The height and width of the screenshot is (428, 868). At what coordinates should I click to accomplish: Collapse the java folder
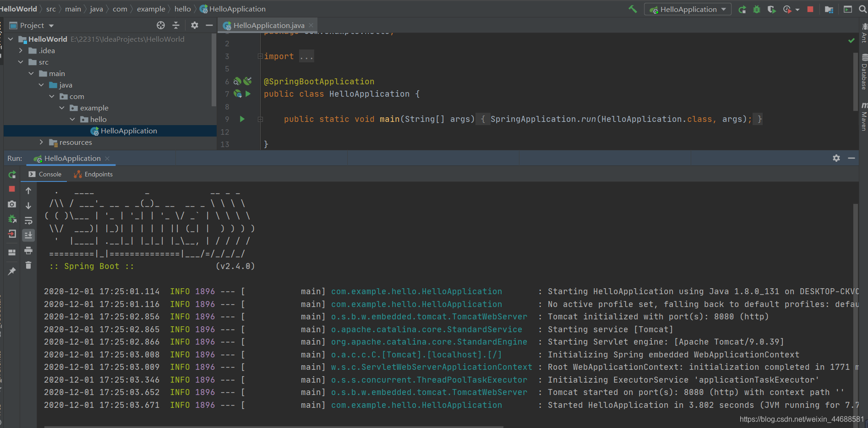pos(41,85)
